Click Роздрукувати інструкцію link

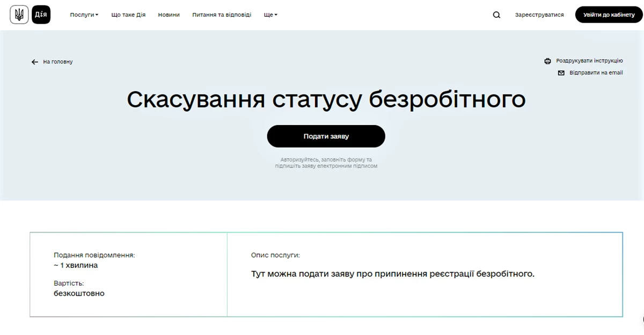coord(589,61)
